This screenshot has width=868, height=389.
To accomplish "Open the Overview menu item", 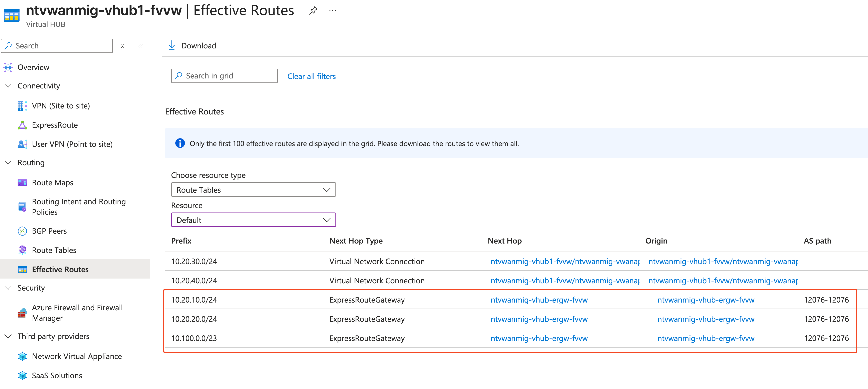I will tap(33, 67).
